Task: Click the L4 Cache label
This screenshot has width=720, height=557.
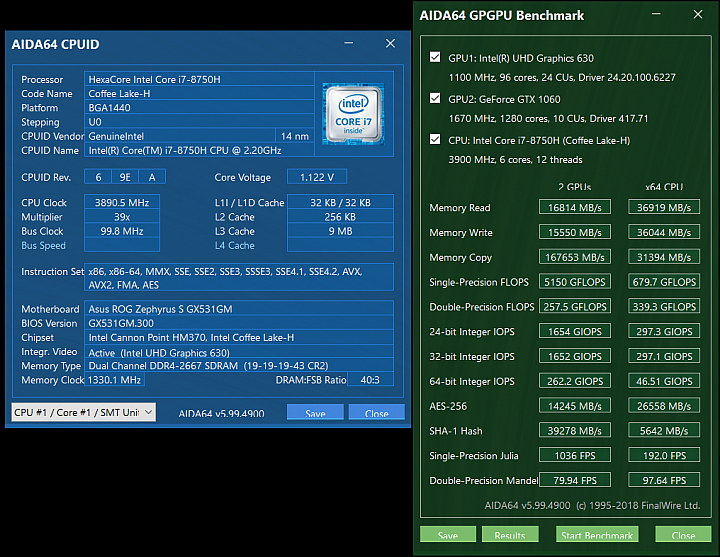Action: pyautogui.click(x=235, y=246)
